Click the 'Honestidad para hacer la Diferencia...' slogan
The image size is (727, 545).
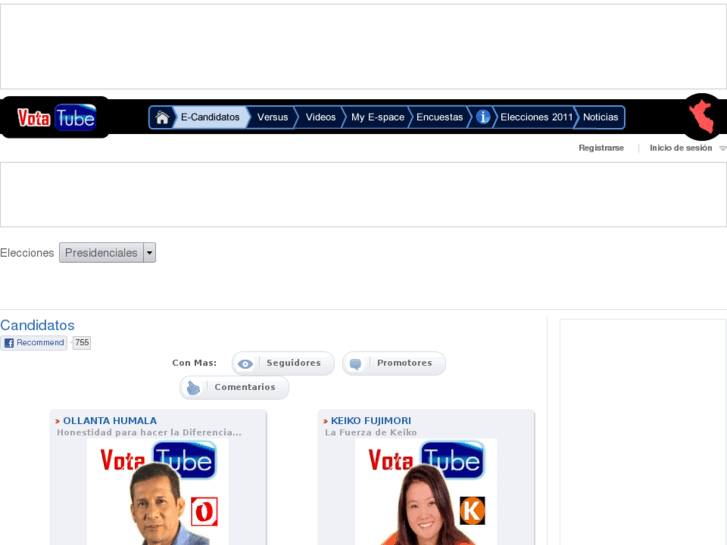tap(149, 432)
